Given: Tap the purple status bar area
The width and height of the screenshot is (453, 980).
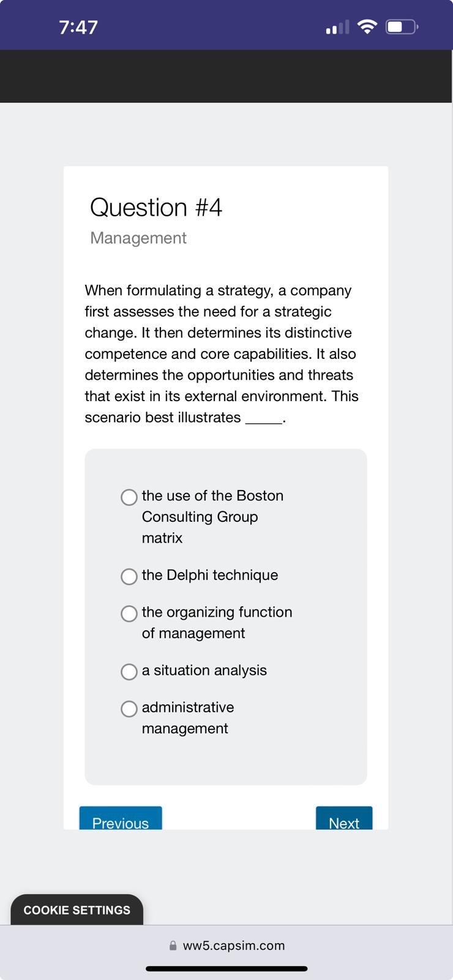Looking at the screenshot, I should pyautogui.click(x=226, y=12).
